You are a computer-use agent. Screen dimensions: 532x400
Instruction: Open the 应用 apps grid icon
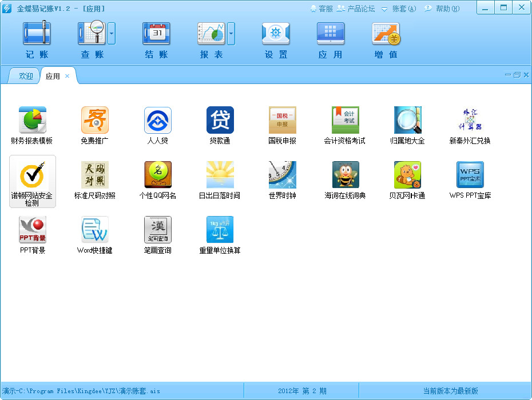tap(331, 33)
